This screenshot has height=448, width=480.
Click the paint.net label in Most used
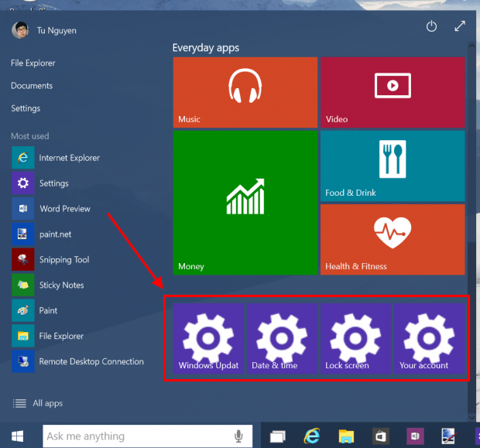56,234
